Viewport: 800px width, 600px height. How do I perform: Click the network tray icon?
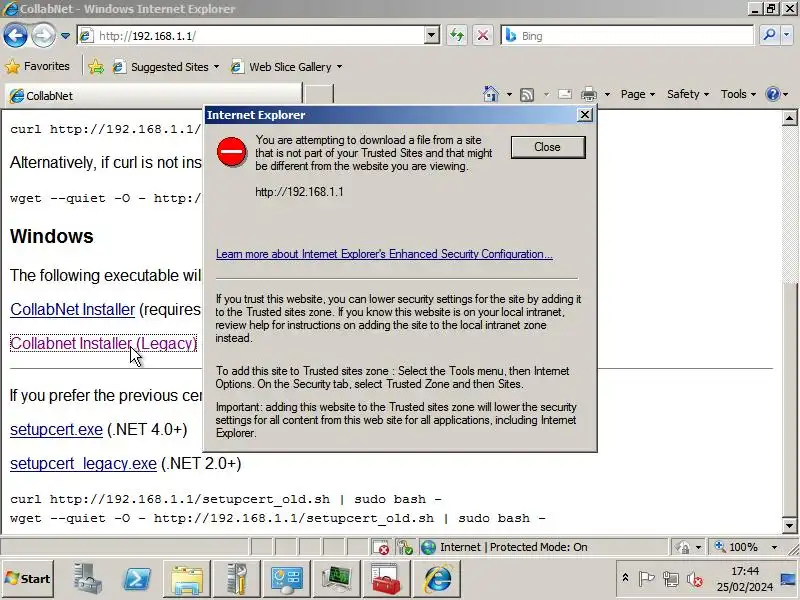point(670,579)
